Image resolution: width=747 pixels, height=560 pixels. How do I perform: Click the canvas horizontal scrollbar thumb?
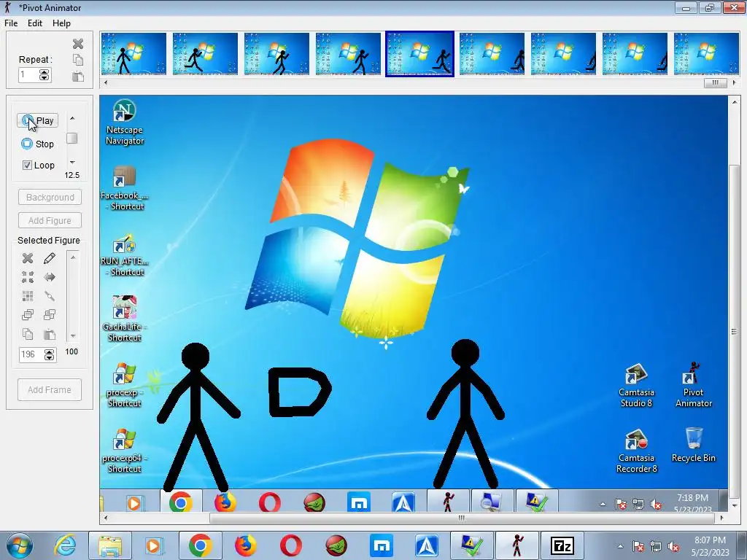tap(461, 518)
